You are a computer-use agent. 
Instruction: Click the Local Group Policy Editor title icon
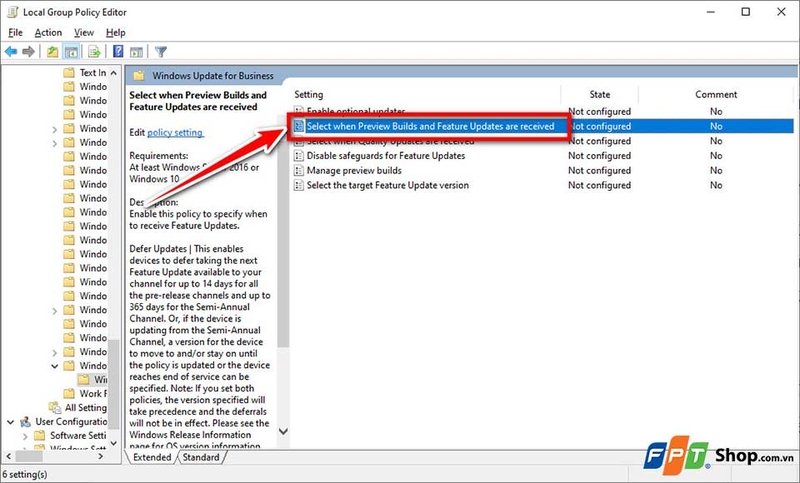coord(13,12)
